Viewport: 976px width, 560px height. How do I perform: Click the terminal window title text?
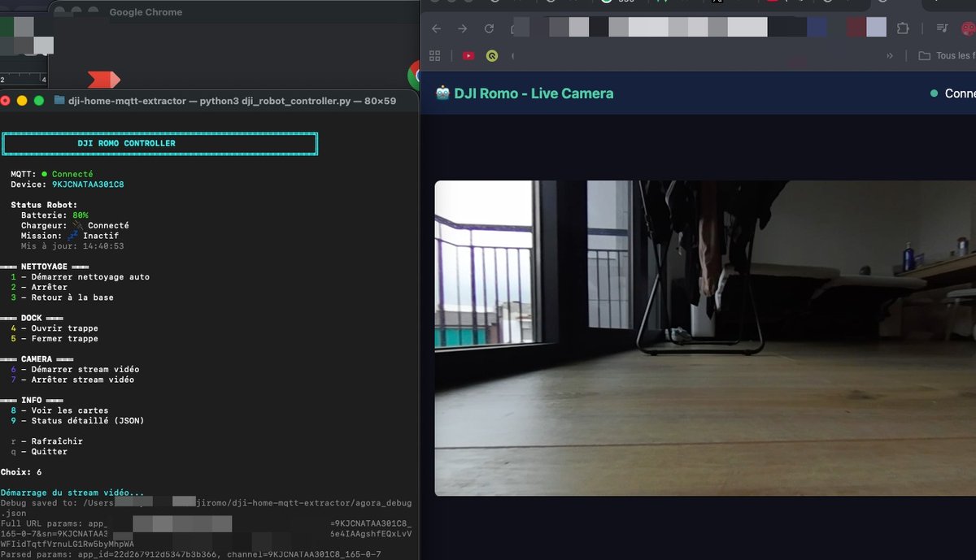click(x=233, y=101)
